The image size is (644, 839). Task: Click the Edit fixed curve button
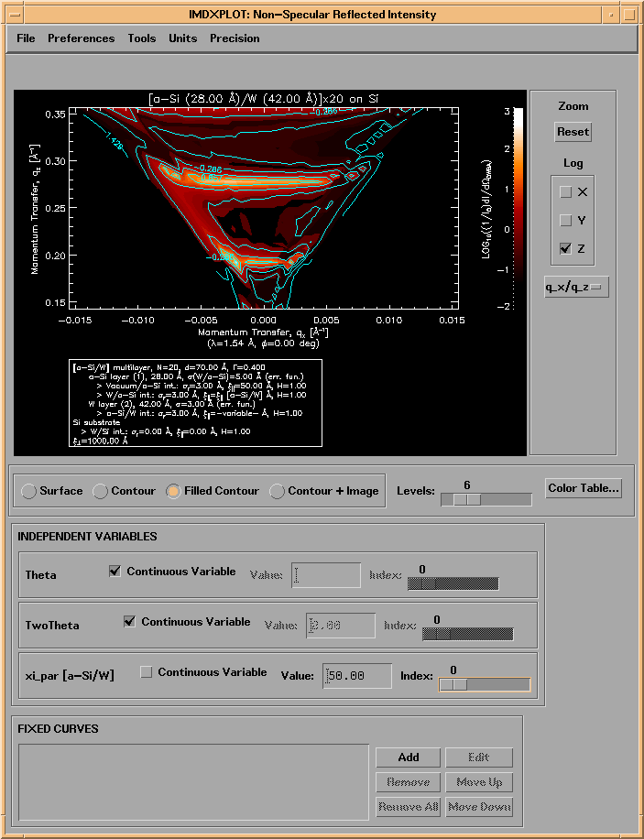tap(478, 757)
